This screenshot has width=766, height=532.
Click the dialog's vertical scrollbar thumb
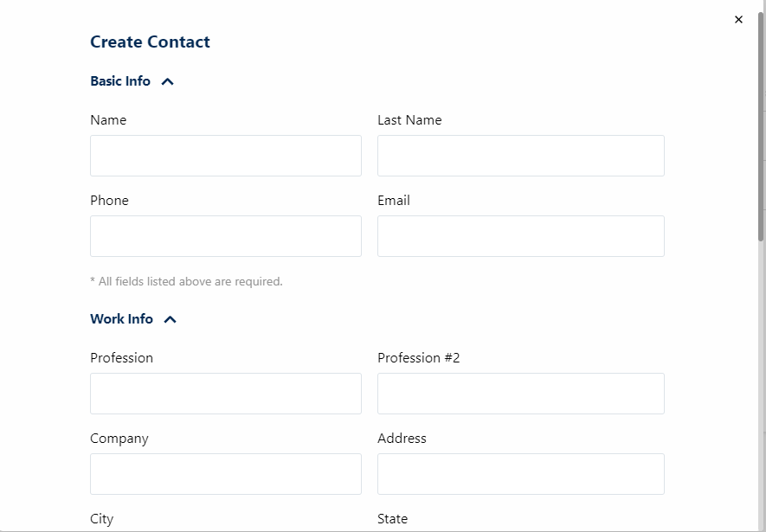761,126
